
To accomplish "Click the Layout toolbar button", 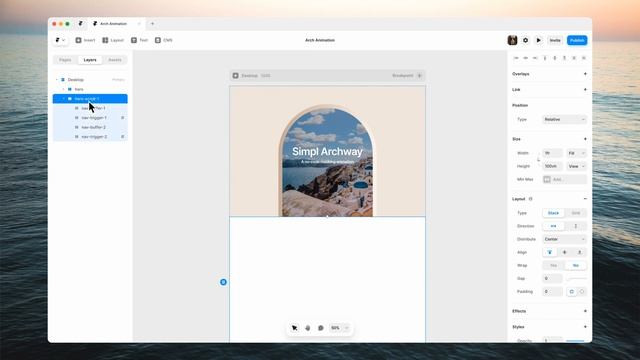I will point(113,40).
